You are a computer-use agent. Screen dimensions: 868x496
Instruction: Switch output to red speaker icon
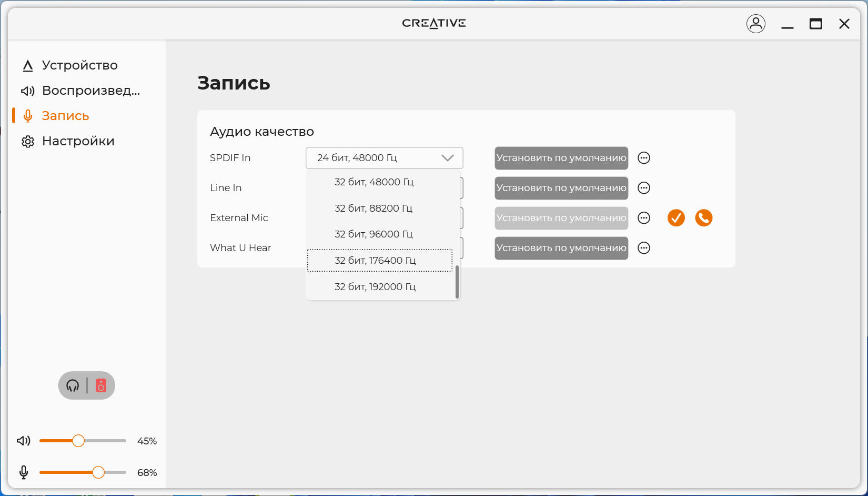point(101,386)
